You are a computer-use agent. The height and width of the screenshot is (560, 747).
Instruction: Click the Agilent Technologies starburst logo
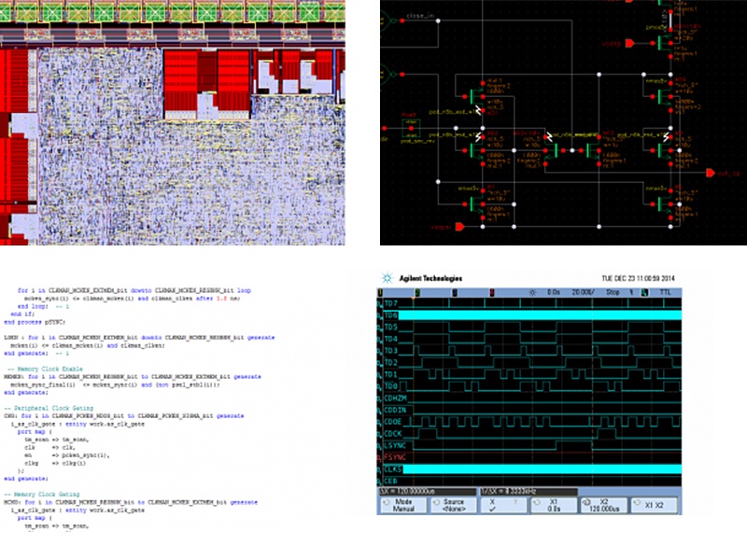click(x=385, y=279)
